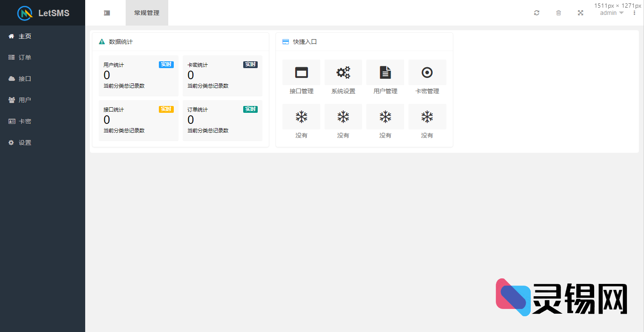This screenshot has height=332, width=644.
Task: Open 卡密 section in sidebar
Action: (25, 121)
